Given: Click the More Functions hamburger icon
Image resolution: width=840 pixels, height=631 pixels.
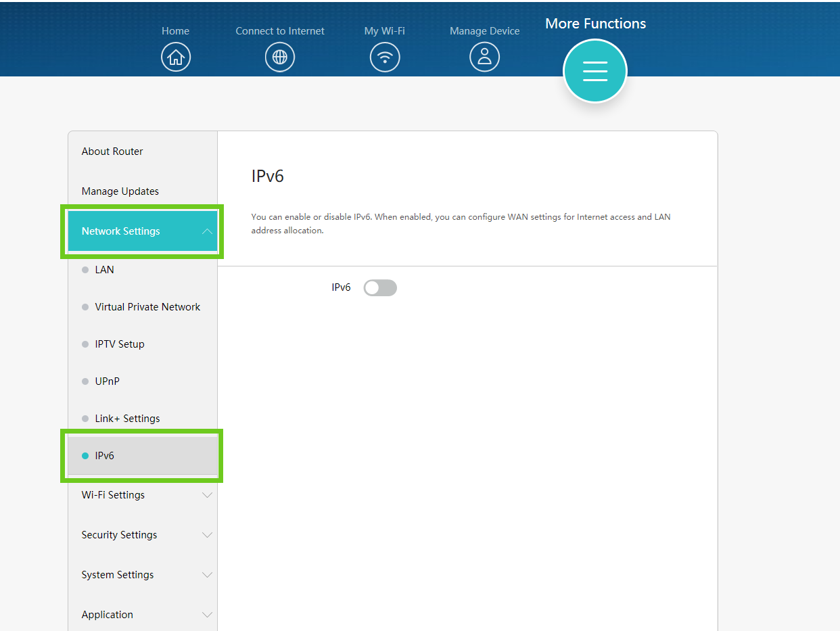Looking at the screenshot, I should pyautogui.click(x=595, y=71).
